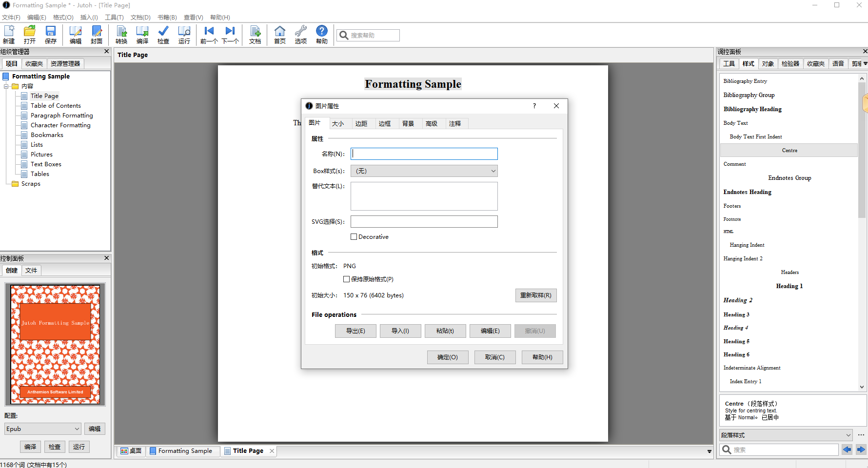Click the 重新取样 button

tap(535, 295)
